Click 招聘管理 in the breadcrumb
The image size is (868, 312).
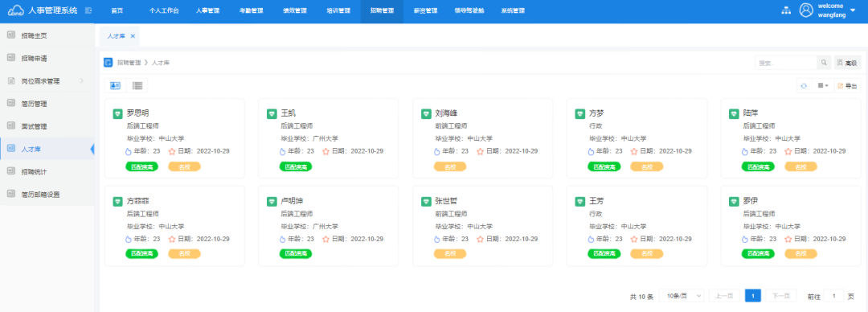[x=129, y=63]
